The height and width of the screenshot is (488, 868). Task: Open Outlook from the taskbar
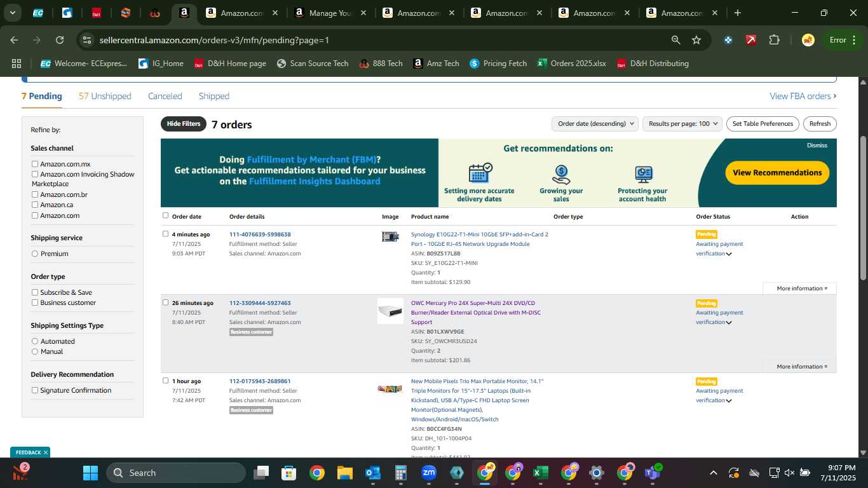(x=372, y=473)
